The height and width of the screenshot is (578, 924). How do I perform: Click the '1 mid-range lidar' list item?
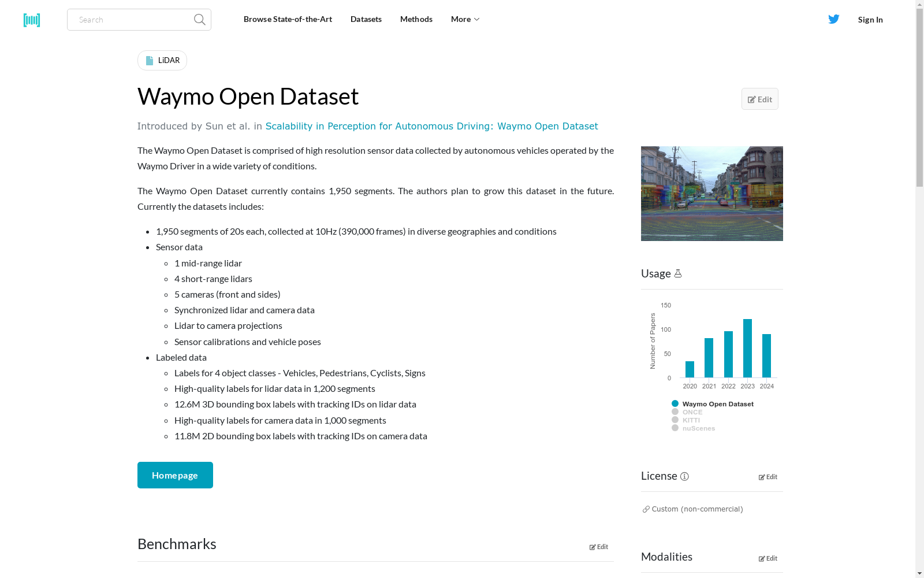pos(208,263)
